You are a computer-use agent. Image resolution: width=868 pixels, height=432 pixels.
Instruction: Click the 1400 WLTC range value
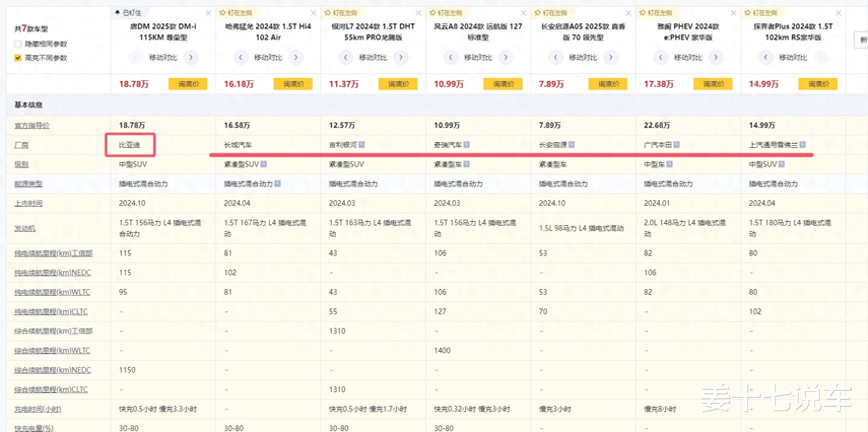pyautogui.click(x=442, y=351)
